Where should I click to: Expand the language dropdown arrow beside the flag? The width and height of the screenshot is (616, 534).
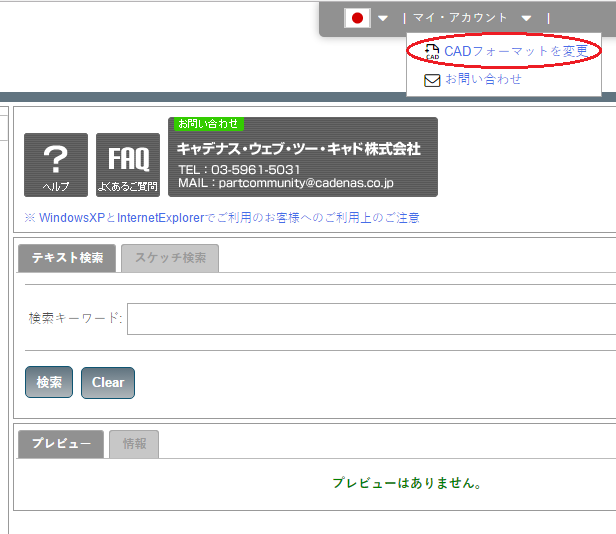coord(382,18)
